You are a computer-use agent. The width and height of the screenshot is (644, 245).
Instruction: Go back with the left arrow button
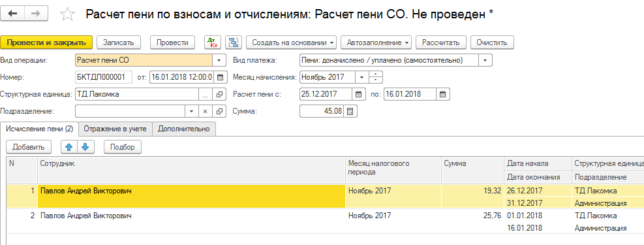13,14
